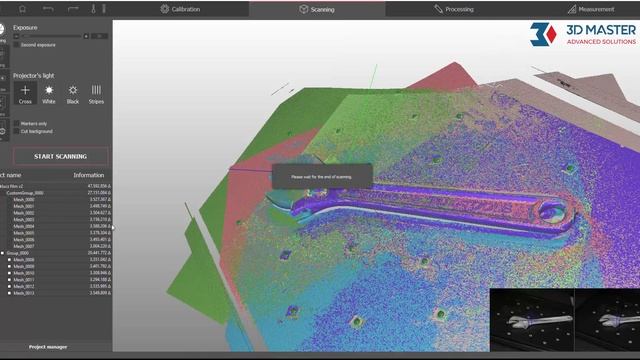Select the Stripes projector pattern
The image size is (640, 360).
click(96, 94)
